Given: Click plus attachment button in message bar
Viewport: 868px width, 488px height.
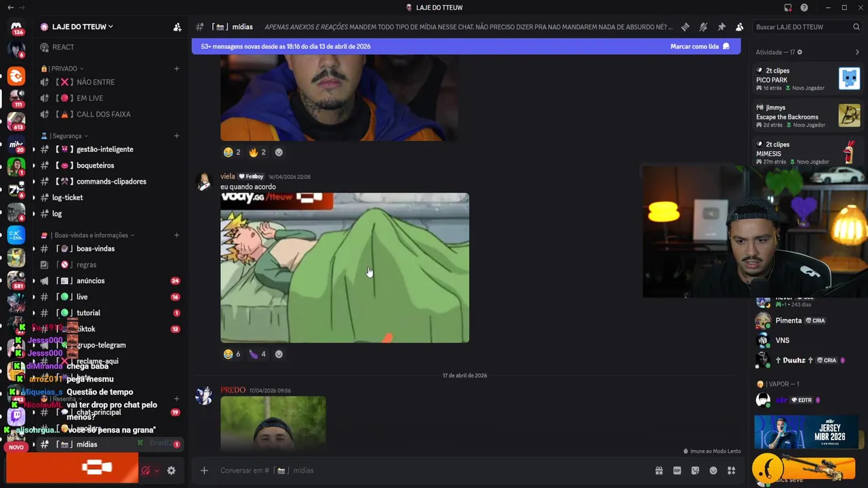Looking at the screenshot, I should (204, 470).
